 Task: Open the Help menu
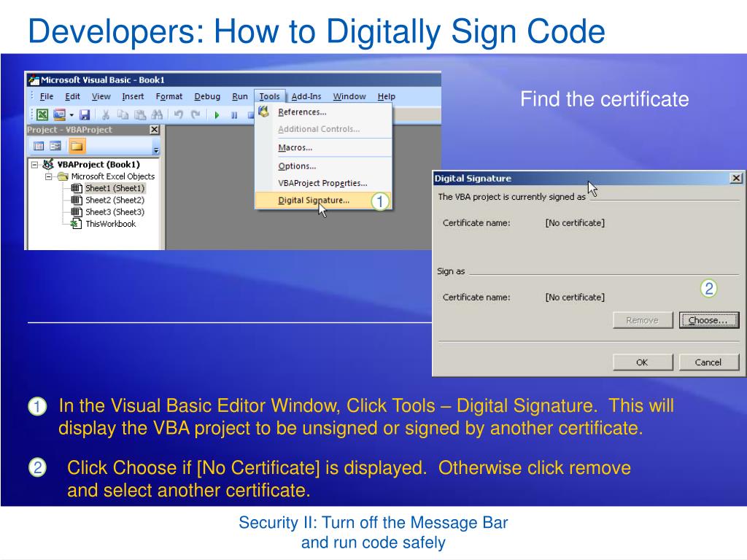click(x=387, y=96)
